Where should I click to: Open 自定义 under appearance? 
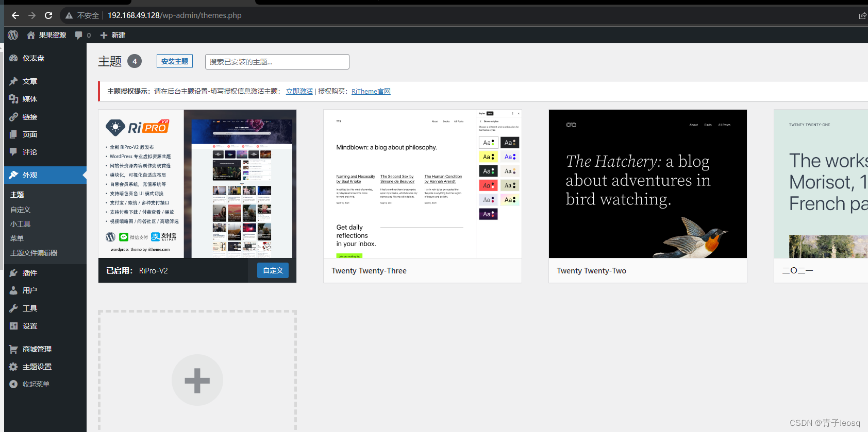point(20,210)
